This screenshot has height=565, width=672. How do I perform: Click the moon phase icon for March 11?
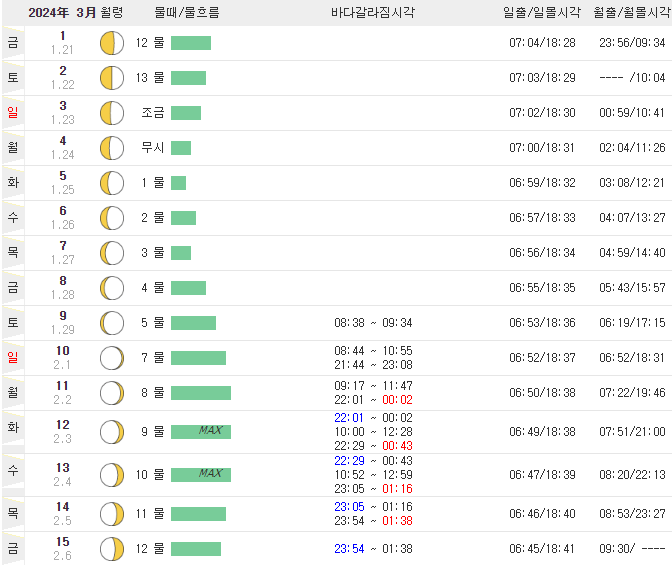[x=112, y=393]
